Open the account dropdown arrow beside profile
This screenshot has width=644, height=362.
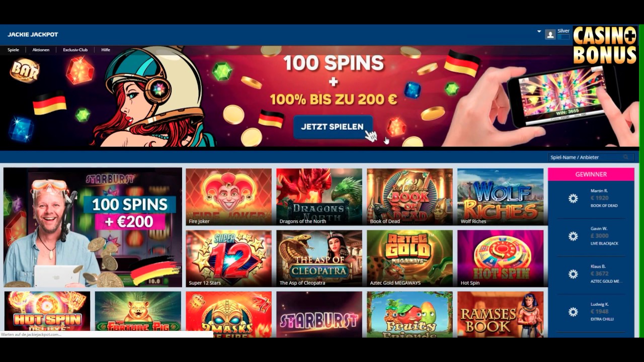pyautogui.click(x=539, y=31)
